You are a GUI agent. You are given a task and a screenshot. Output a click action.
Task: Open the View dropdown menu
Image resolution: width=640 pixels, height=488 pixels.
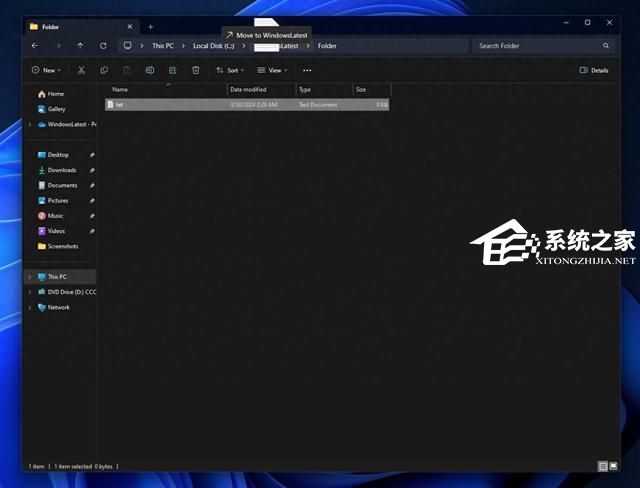[x=271, y=70]
